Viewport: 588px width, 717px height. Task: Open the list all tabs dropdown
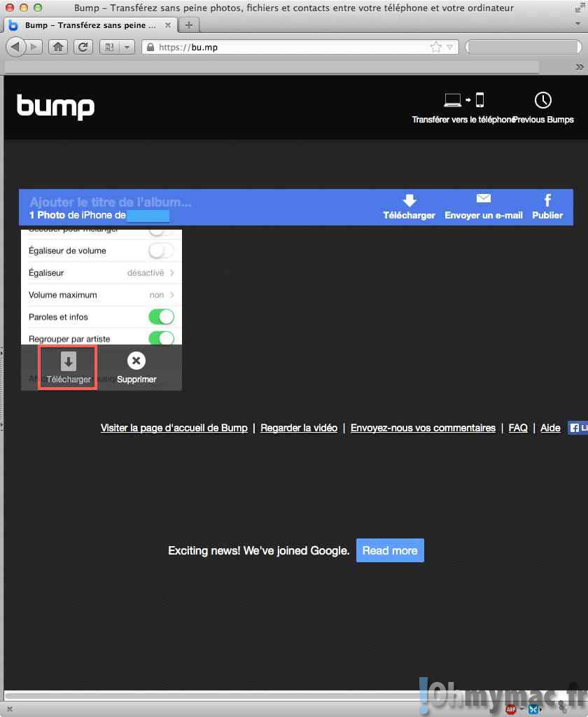click(x=578, y=23)
